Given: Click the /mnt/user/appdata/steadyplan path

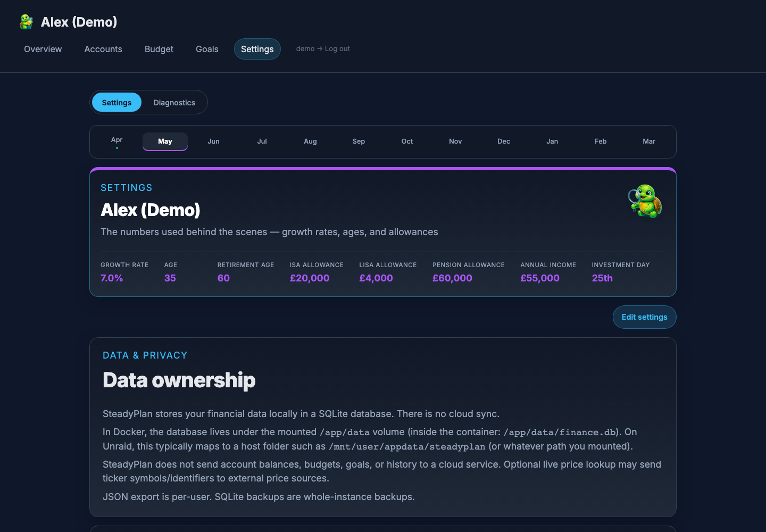Looking at the screenshot, I should (407, 447).
